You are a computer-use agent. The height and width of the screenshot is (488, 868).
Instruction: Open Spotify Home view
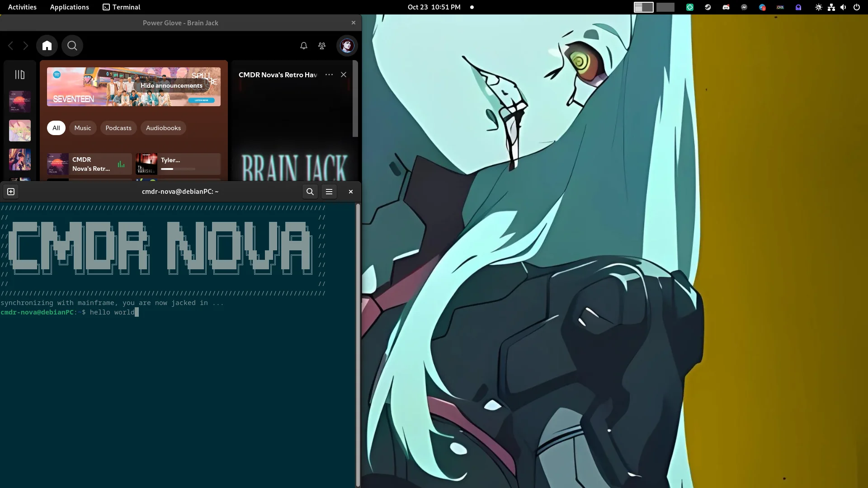tap(47, 46)
